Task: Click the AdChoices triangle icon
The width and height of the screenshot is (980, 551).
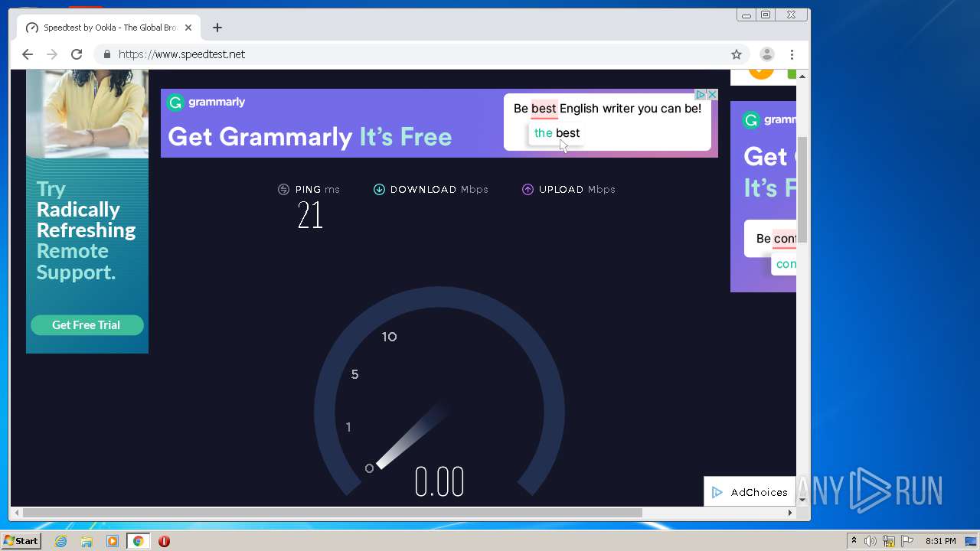Action: [x=717, y=492]
